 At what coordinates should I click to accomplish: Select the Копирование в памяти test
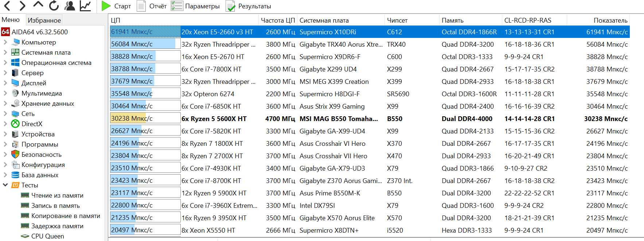click(66, 216)
